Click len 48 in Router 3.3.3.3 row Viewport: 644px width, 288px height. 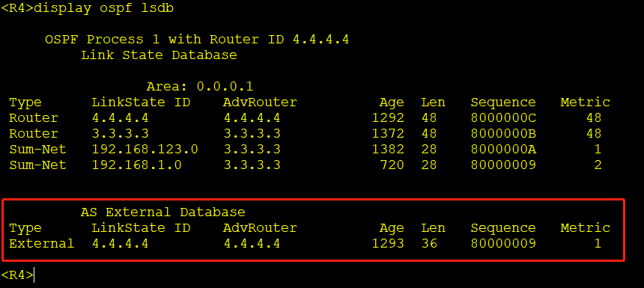tap(429, 134)
